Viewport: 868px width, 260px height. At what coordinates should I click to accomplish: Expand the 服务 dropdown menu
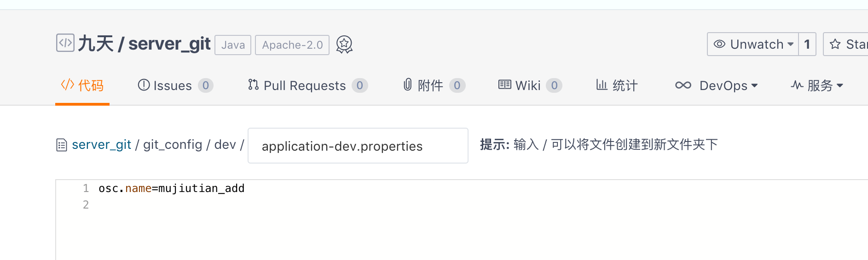(x=840, y=85)
